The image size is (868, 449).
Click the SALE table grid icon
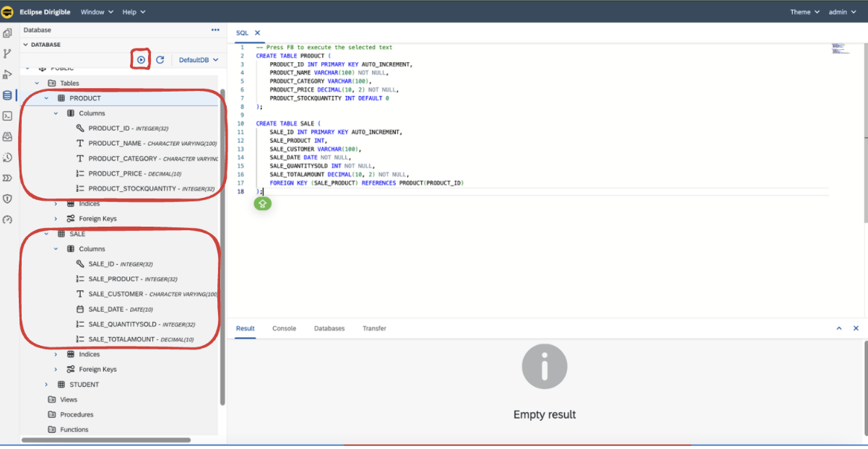(x=61, y=234)
